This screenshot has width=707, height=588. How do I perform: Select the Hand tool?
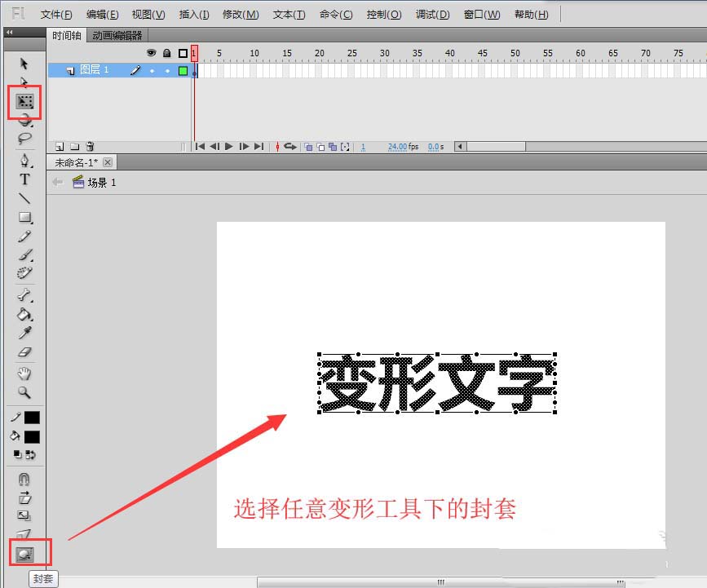click(24, 374)
